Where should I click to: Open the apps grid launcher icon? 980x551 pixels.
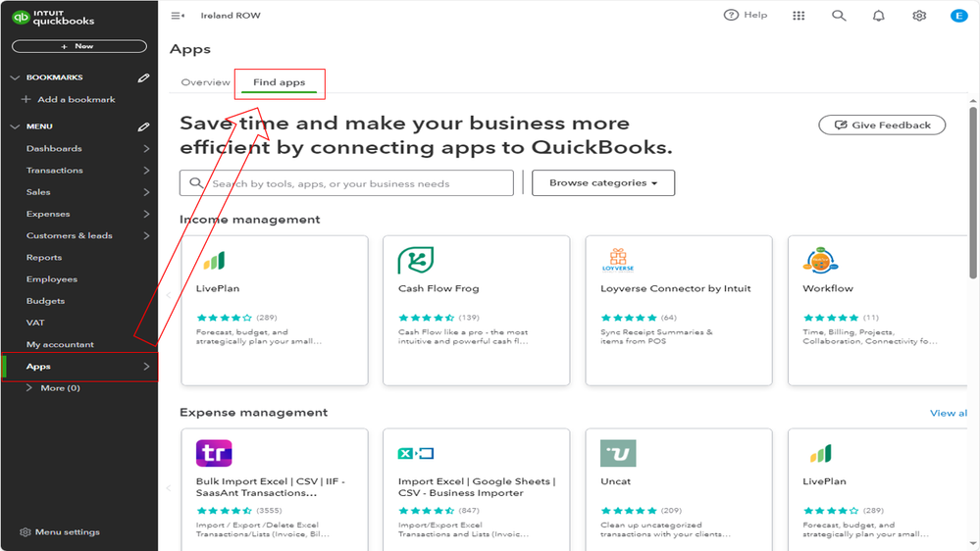point(799,16)
